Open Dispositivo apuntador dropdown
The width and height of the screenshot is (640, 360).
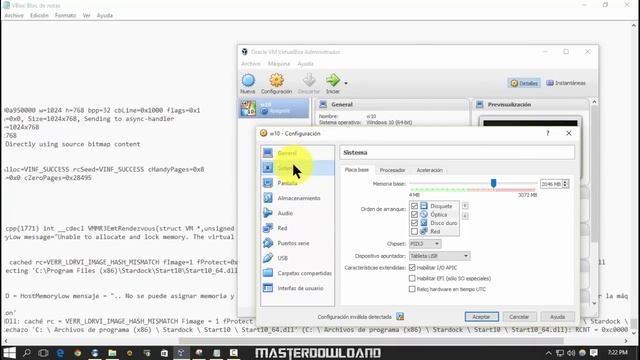(440, 256)
